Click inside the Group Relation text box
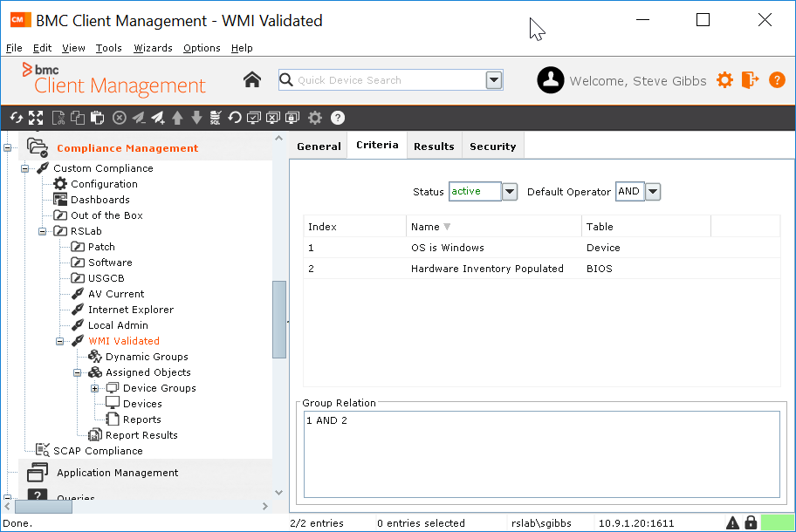Screen dimensions: 796x532 tap(542, 454)
